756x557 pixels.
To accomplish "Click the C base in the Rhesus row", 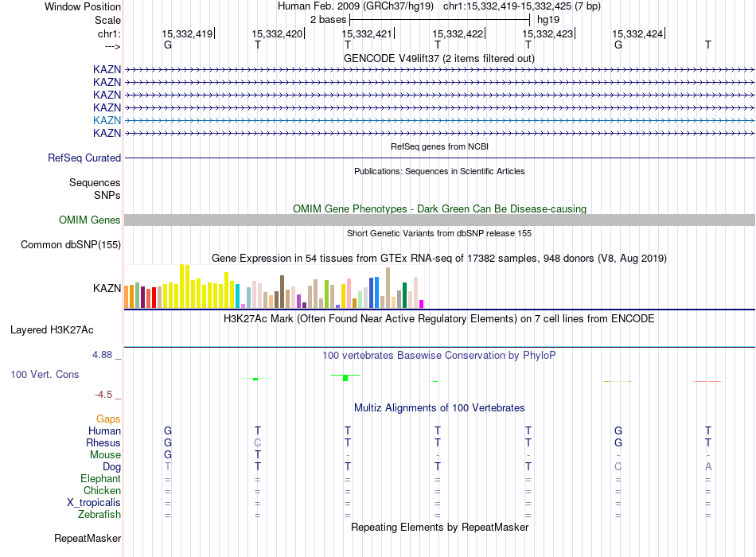I will coord(258,442).
